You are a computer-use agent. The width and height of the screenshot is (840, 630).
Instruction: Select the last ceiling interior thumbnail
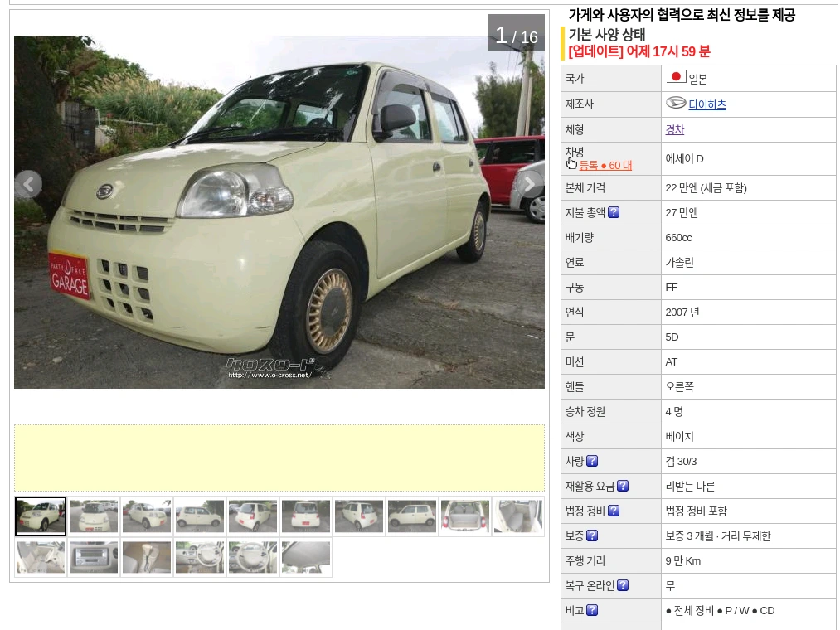tap(306, 558)
